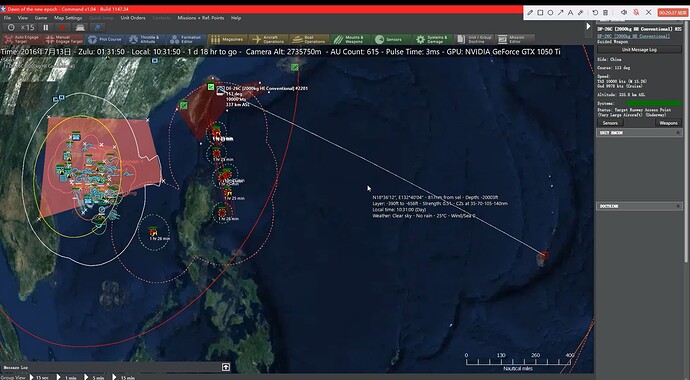Open the Unit Orders menu
Image resolution: width=690 pixels, height=380 pixels.
click(x=133, y=18)
